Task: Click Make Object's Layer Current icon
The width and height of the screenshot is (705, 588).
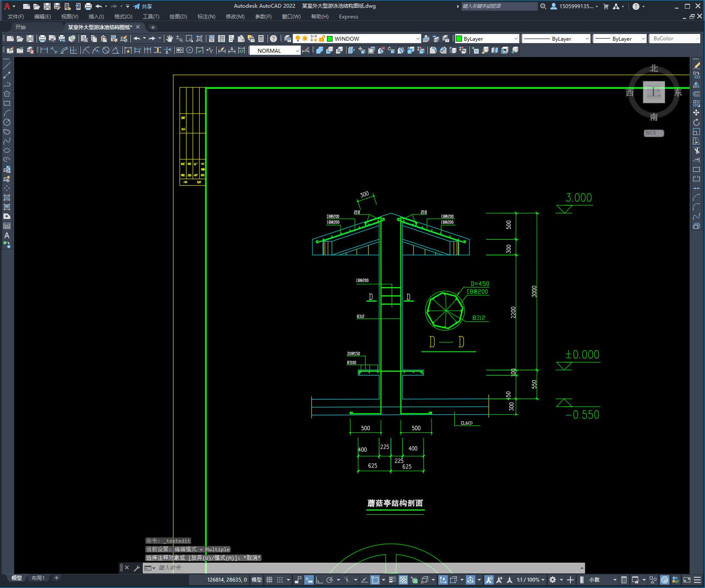Action: point(426,39)
